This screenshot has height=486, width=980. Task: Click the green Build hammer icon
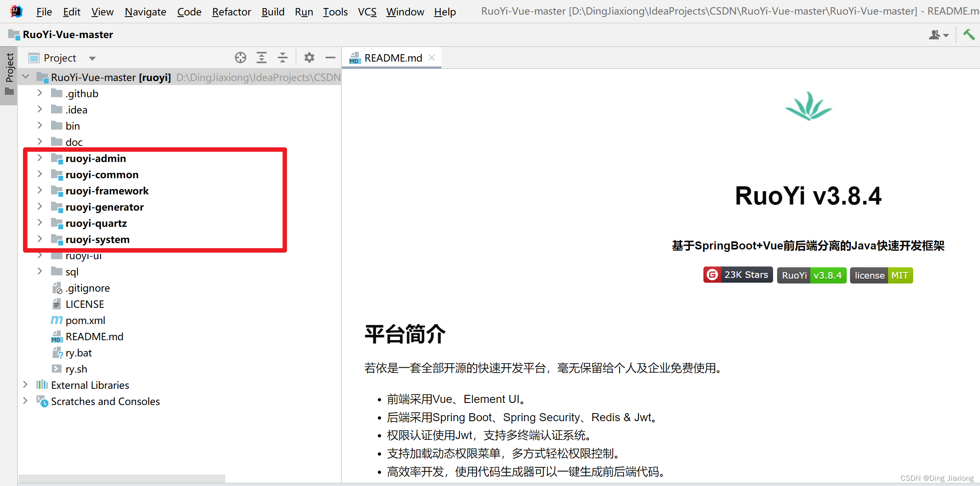click(x=969, y=34)
